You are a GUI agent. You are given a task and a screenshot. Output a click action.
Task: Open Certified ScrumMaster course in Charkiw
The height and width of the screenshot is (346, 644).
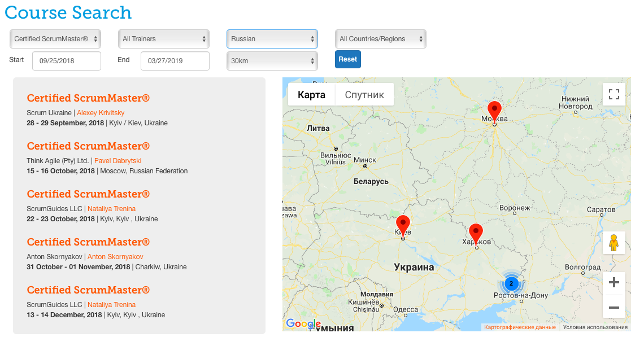[x=88, y=242]
